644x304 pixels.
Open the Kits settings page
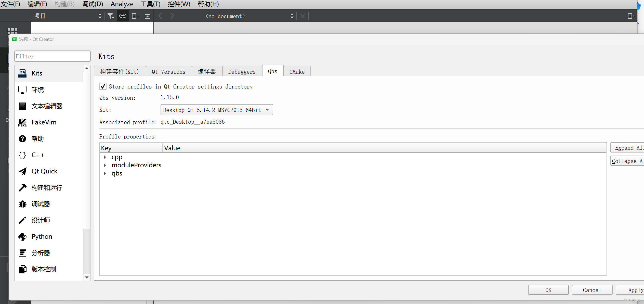(37, 73)
